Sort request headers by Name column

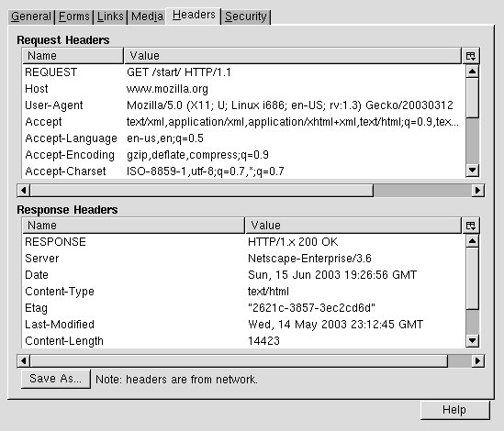(73, 56)
